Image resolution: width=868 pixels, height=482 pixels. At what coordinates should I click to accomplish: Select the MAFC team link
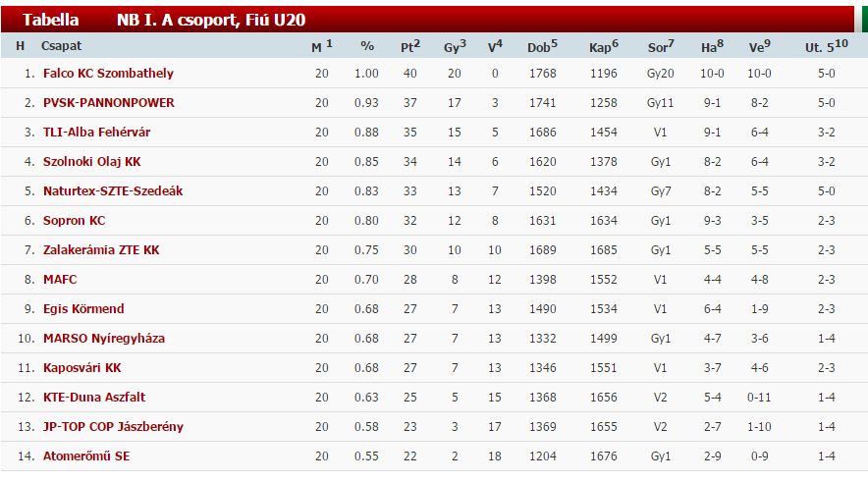coord(60,279)
